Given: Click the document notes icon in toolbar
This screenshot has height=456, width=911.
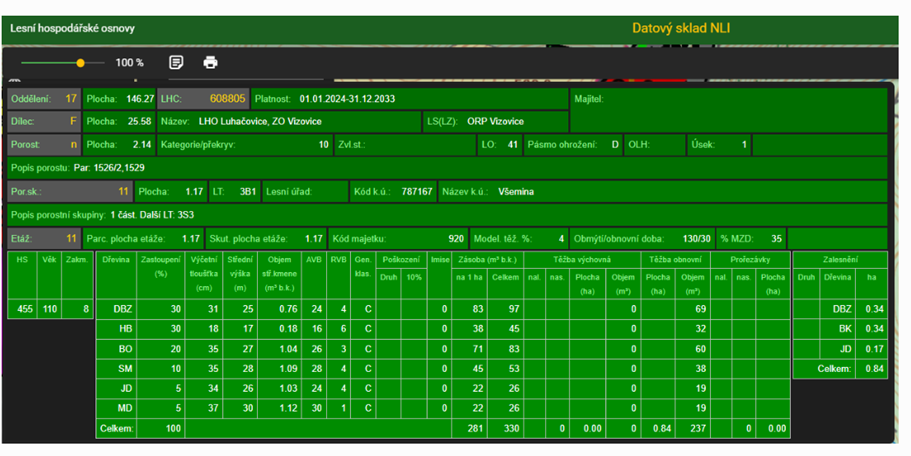Looking at the screenshot, I should (x=176, y=62).
